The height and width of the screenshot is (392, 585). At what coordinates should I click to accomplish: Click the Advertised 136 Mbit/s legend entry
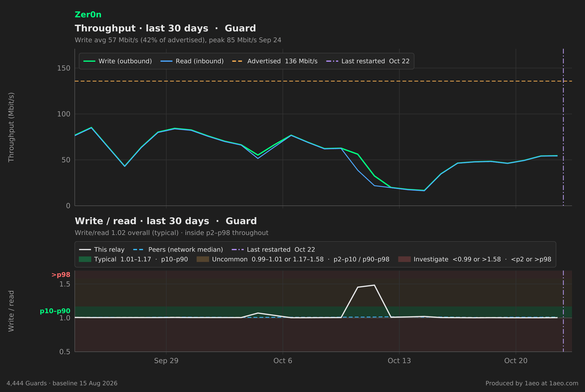pos(275,61)
